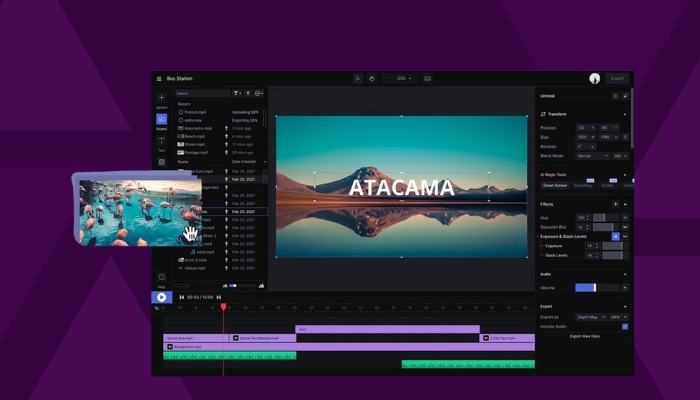Click the Hue slider
The height and width of the screenshot is (400, 700).
pyautogui.click(x=606, y=218)
